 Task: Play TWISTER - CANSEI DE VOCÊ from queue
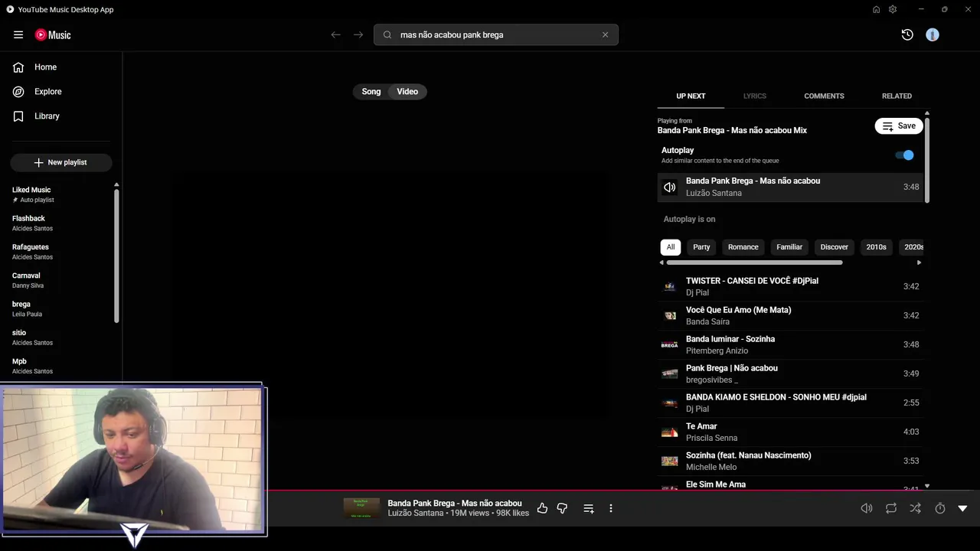791,287
